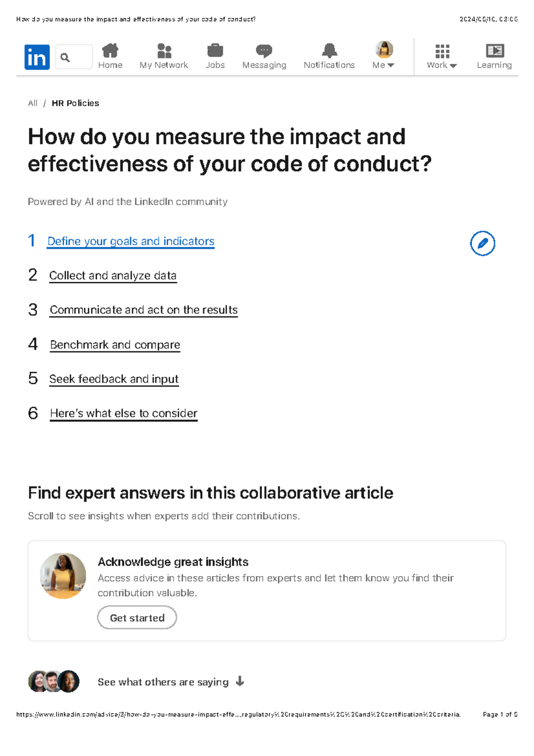This screenshot has width=534, height=756.
Task: Navigate to the 'All' breadcrumb
Action: click(33, 103)
